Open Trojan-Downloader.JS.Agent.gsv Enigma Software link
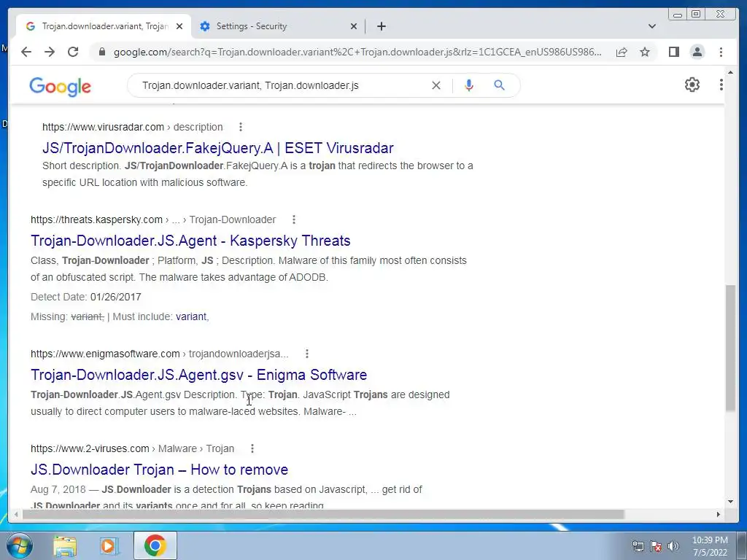Screen dimensions: 747x560 click(x=198, y=375)
